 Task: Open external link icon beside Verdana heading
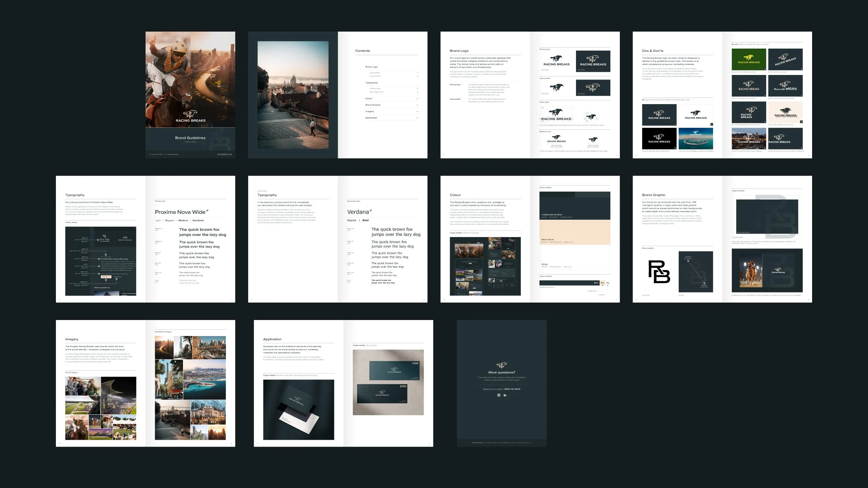(370, 211)
